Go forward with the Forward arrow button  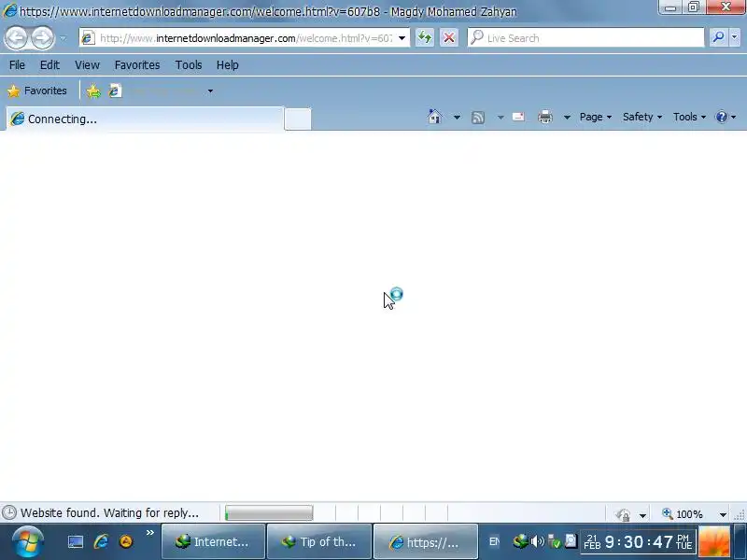(42, 38)
